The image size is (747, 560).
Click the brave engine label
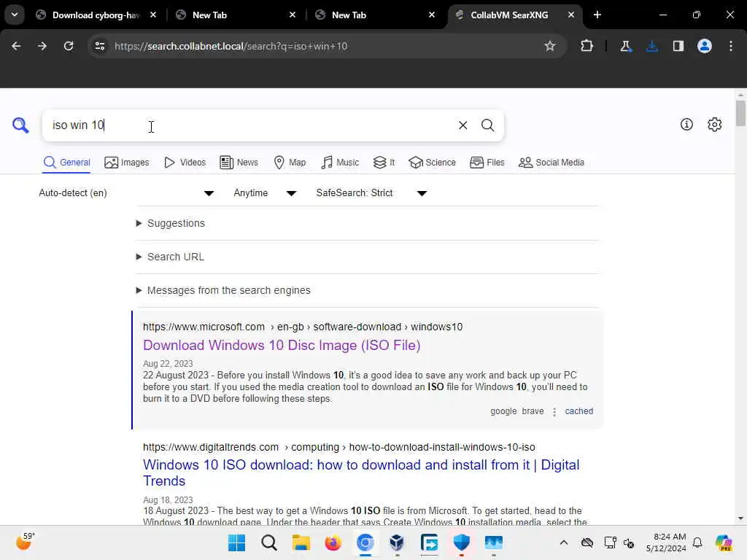point(533,411)
